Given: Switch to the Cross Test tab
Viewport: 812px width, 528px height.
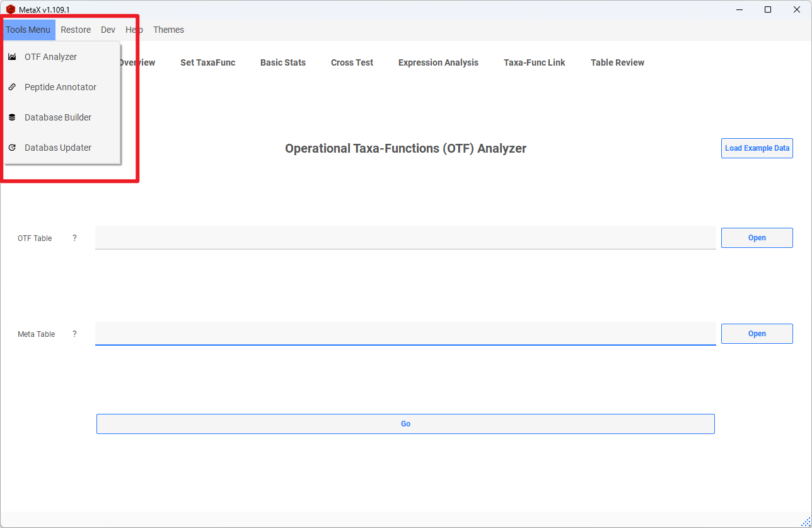Looking at the screenshot, I should pos(352,62).
